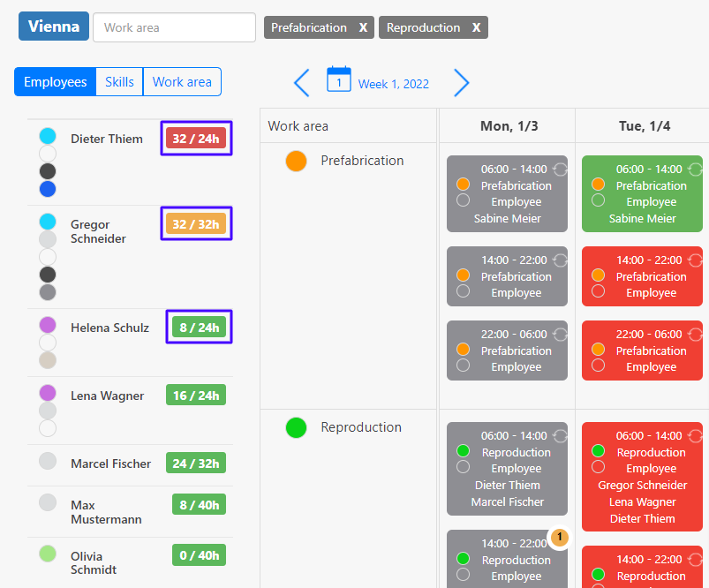Click the Work area search field
The height and width of the screenshot is (588, 709).
(x=174, y=27)
